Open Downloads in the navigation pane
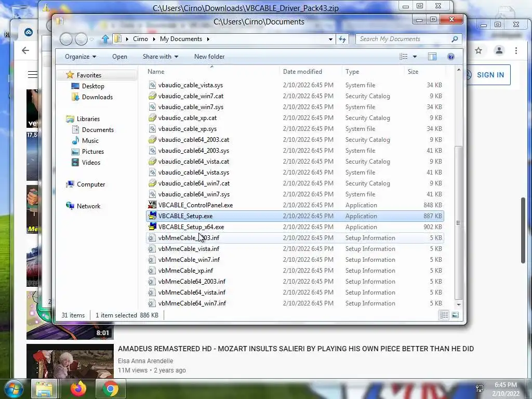This screenshot has width=532, height=399. click(x=97, y=97)
